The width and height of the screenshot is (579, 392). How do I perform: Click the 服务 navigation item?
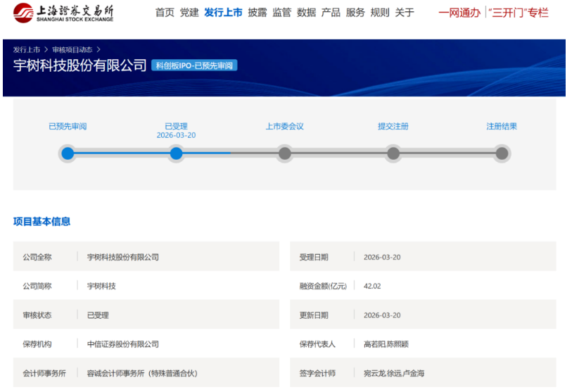355,13
